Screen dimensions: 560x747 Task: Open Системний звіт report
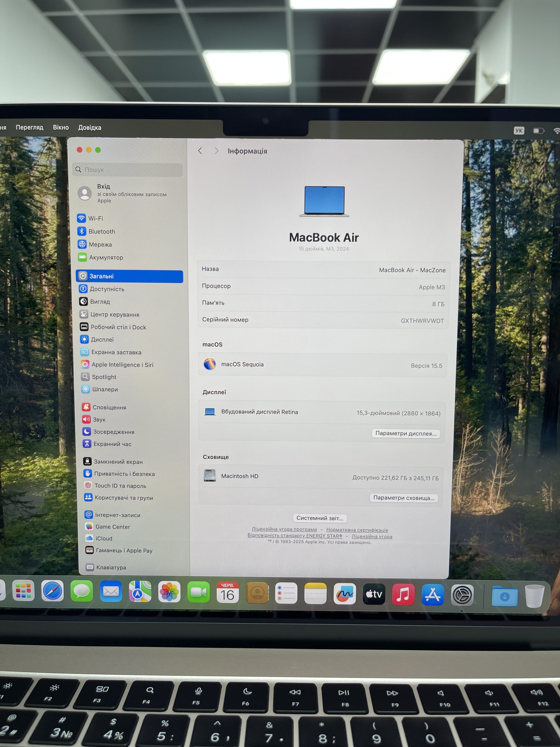pos(320,518)
